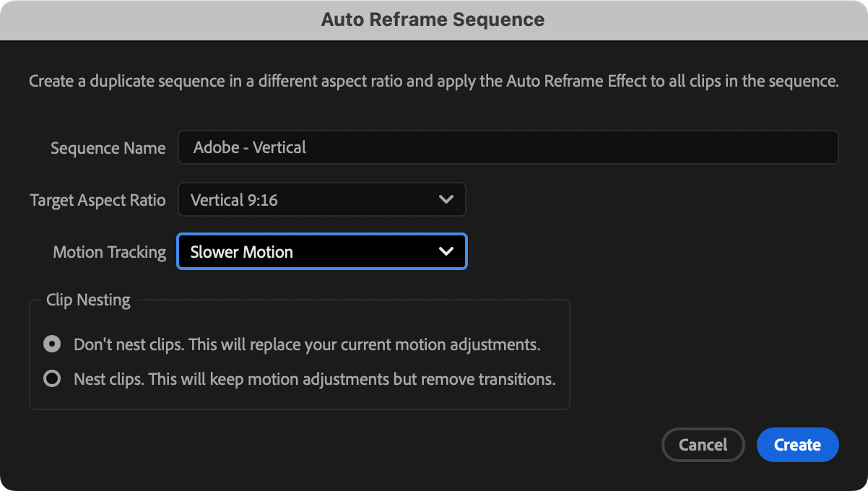Viewport: 868px width, 491px height.
Task: Open the Target Aspect Ratio dropdown
Action: point(321,200)
